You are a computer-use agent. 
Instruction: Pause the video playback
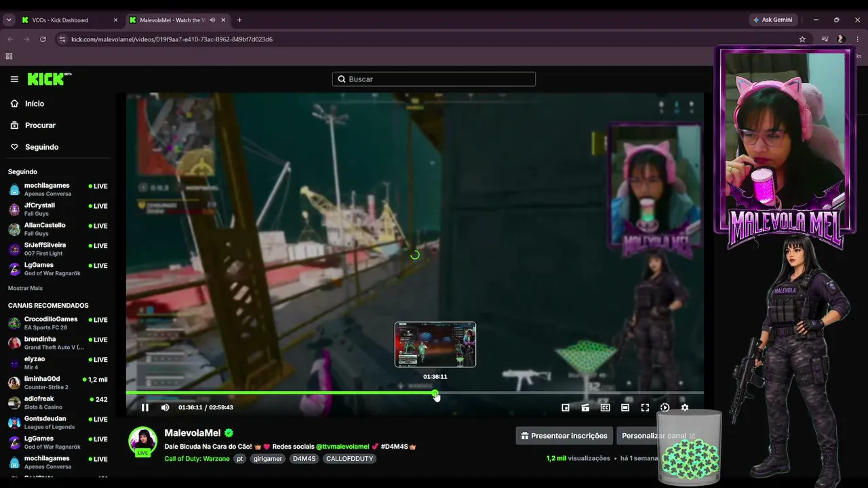(144, 407)
